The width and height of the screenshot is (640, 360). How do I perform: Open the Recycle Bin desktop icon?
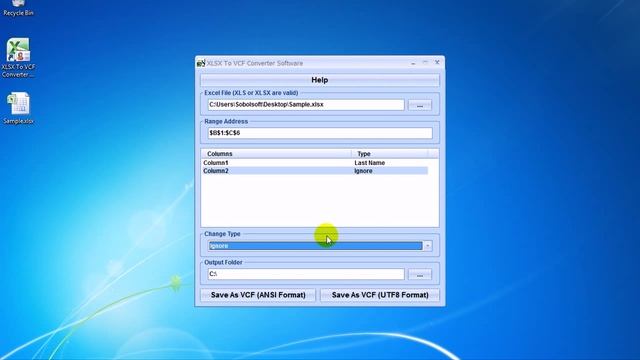18,8
